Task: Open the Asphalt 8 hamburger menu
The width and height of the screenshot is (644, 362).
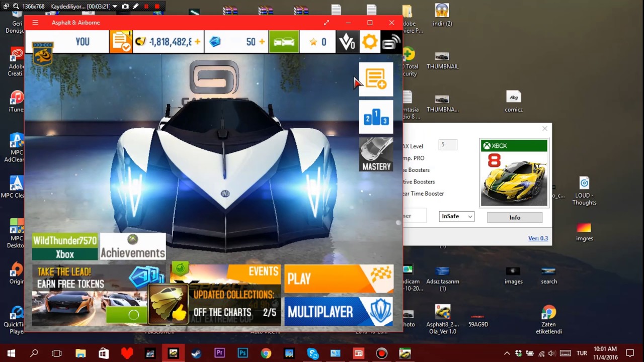Action: (x=35, y=23)
